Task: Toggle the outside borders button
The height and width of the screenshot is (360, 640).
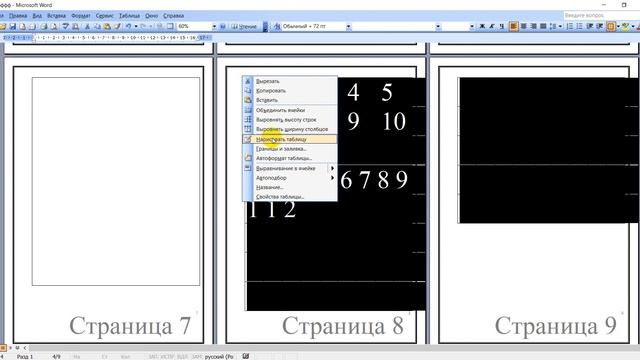Action: [x=611, y=27]
